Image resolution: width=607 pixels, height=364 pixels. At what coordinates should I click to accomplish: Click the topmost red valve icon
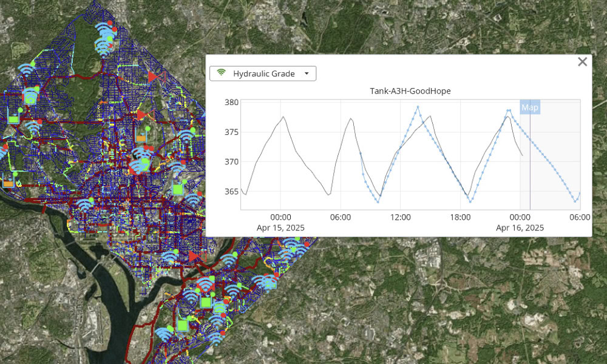152,76
